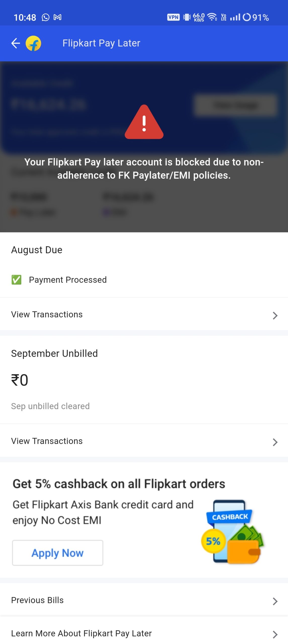The width and height of the screenshot is (288, 644).
Task: Tap the green Payment Processed checkmark
Action: point(16,280)
